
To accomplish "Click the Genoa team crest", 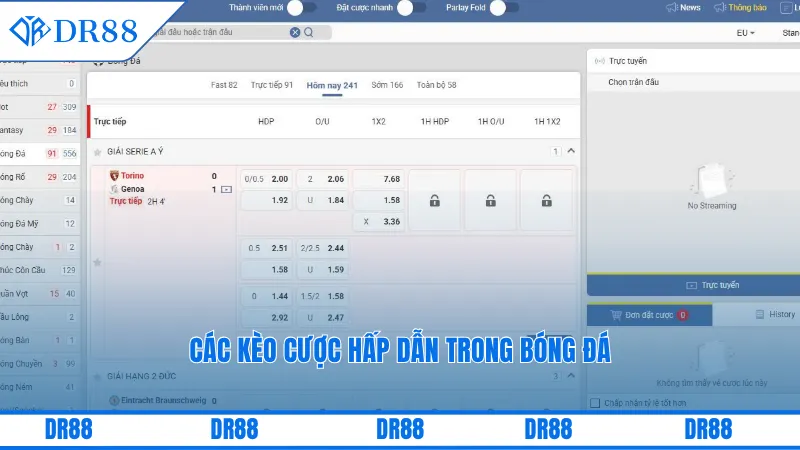I will pyautogui.click(x=114, y=189).
